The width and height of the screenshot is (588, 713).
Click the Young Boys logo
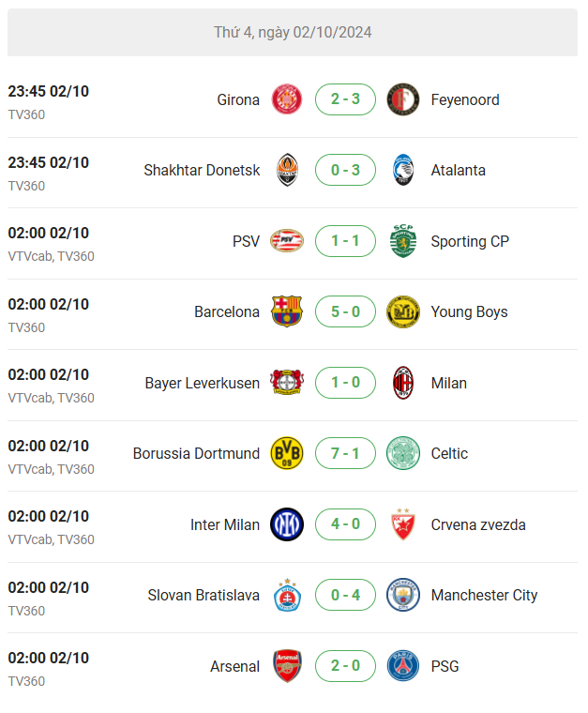pyautogui.click(x=402, y=311)
